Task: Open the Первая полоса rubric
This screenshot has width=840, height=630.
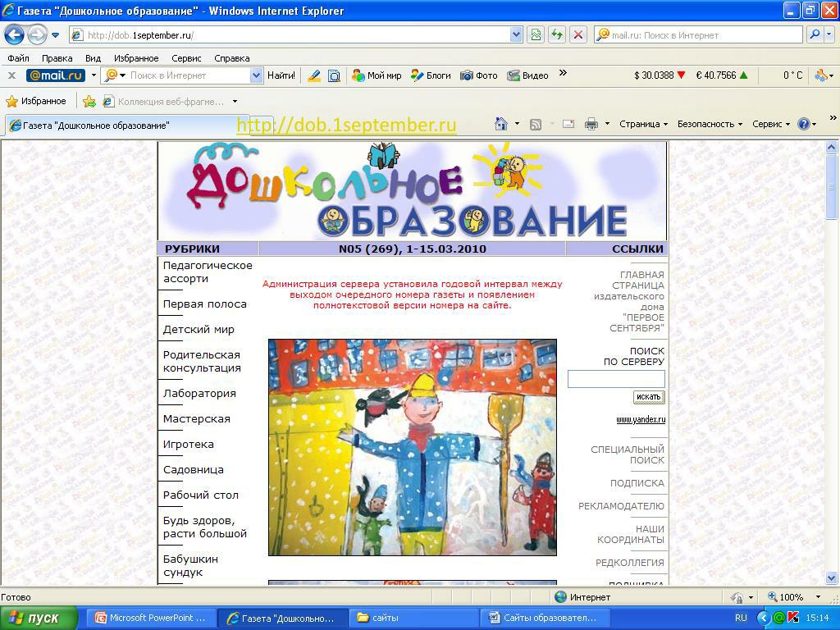Action: [204, 304]
